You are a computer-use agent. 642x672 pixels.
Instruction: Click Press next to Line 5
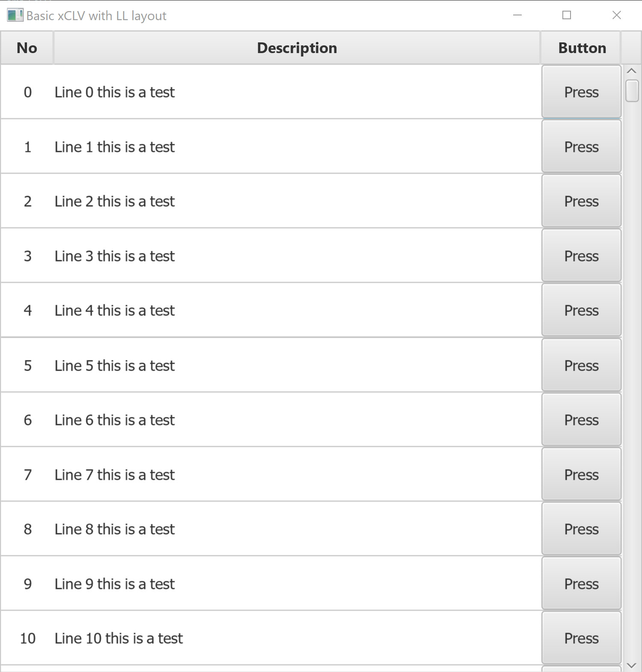click(581, 365)
